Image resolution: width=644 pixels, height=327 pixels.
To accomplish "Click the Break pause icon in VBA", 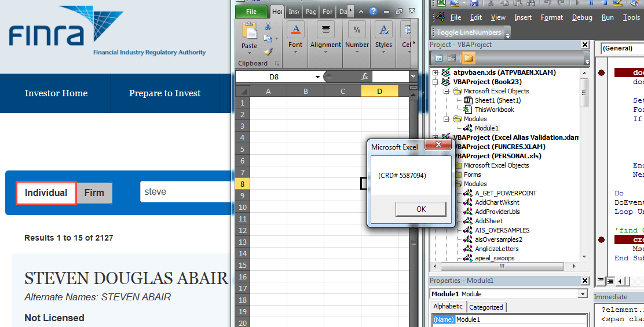I will [x=591, y=3].
